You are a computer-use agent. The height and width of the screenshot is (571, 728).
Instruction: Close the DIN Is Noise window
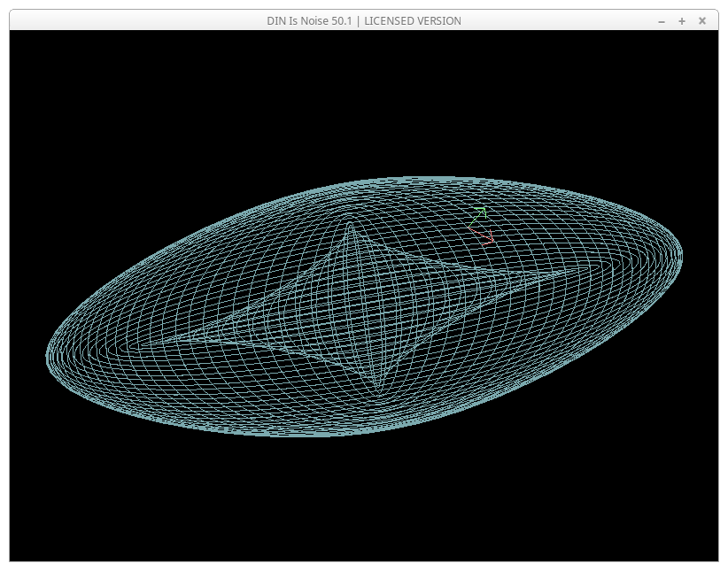(x=702, y=20)
